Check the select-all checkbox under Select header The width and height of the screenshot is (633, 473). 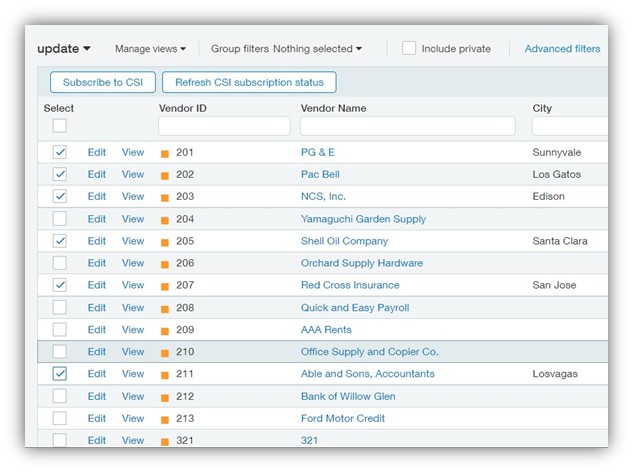[x=60, y=126]
